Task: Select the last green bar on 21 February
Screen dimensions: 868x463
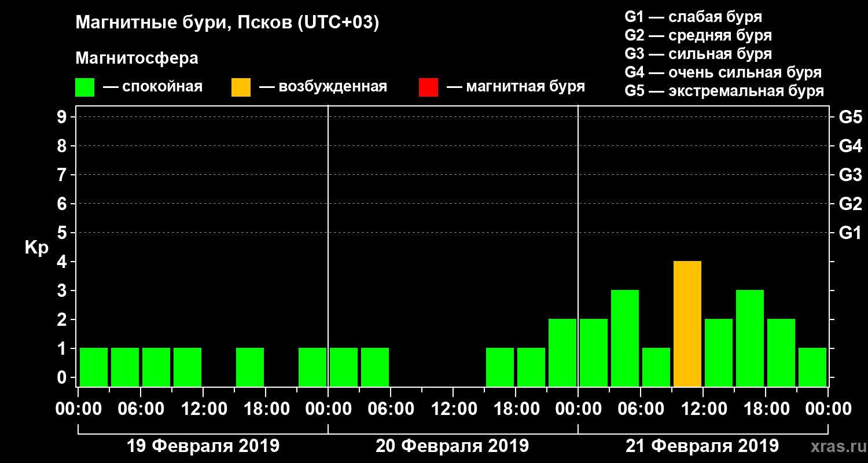Action: click(812, 367)
